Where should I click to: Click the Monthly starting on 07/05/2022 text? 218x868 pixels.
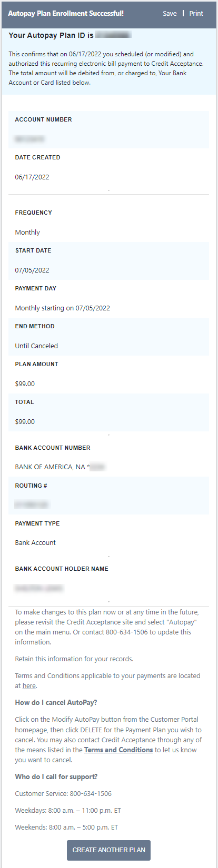point(62,308)
